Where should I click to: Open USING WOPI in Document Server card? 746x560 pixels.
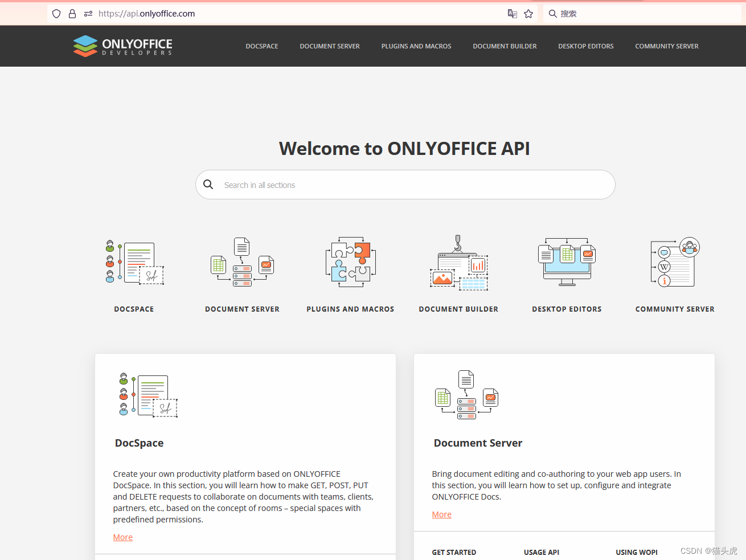tap(637, 553)
